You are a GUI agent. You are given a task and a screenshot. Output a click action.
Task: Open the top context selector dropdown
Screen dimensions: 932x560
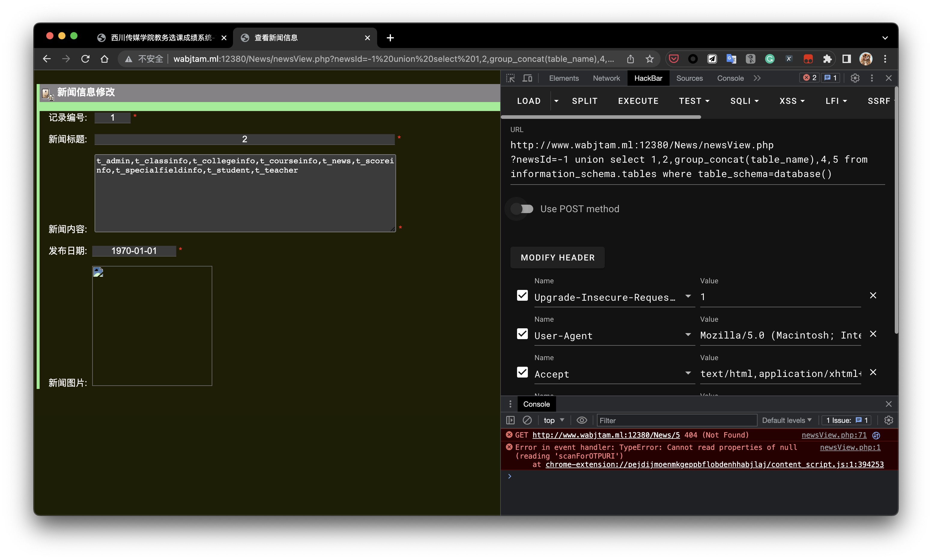coord(554,420)
